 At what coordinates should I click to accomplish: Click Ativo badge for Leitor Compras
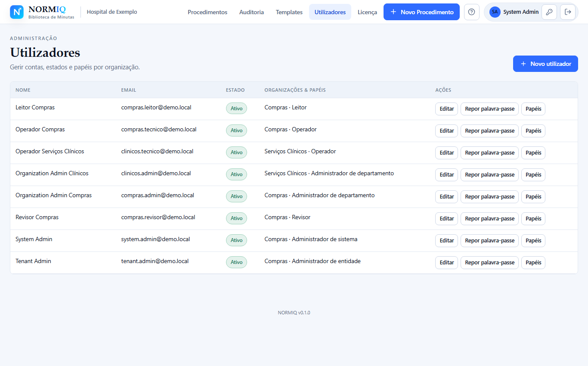point(236,109)
